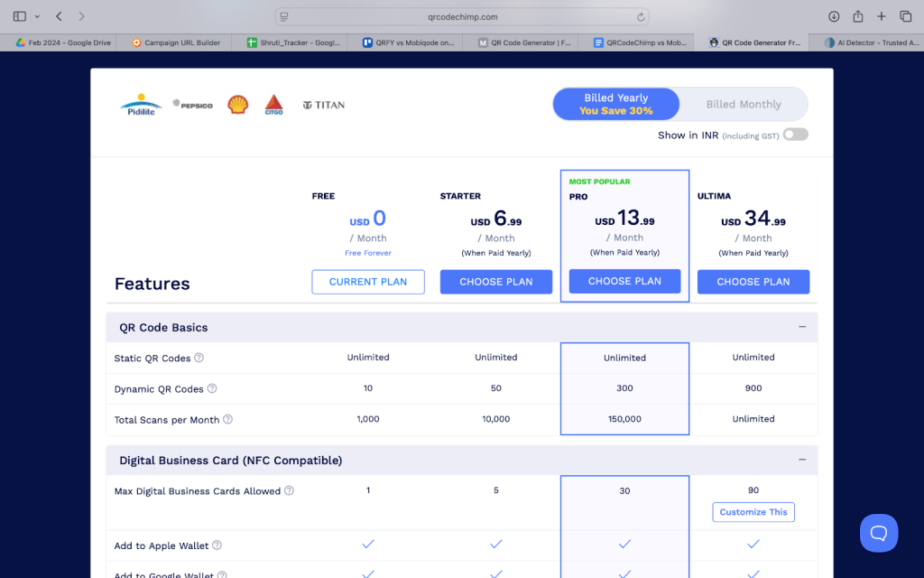The image size is (924, 578).
Task: Click help icon beside Add to Apple Wallet
Action: [217, 545]
